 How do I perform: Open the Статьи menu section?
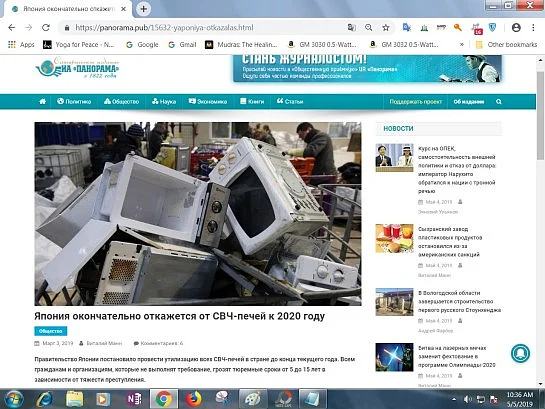click(x=290, y=101)
